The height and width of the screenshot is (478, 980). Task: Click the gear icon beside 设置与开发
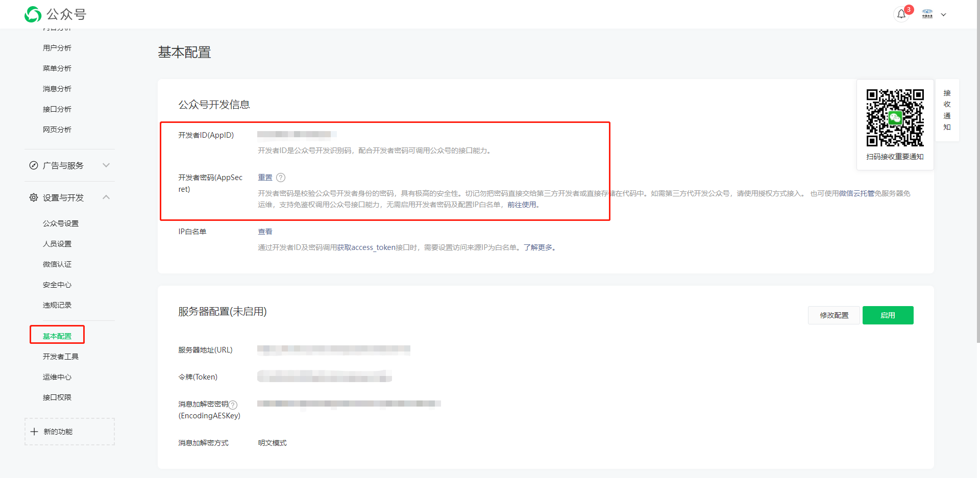[33, 197]
